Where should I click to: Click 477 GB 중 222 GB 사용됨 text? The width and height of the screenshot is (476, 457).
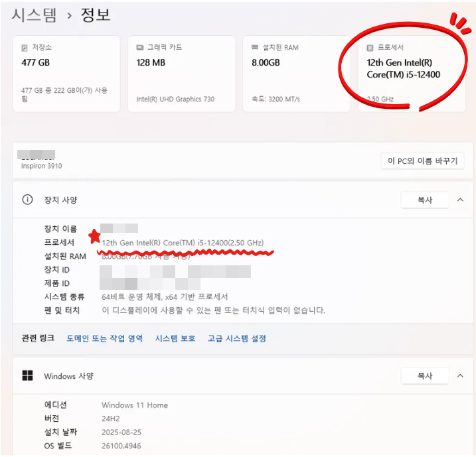click(64, 94)
